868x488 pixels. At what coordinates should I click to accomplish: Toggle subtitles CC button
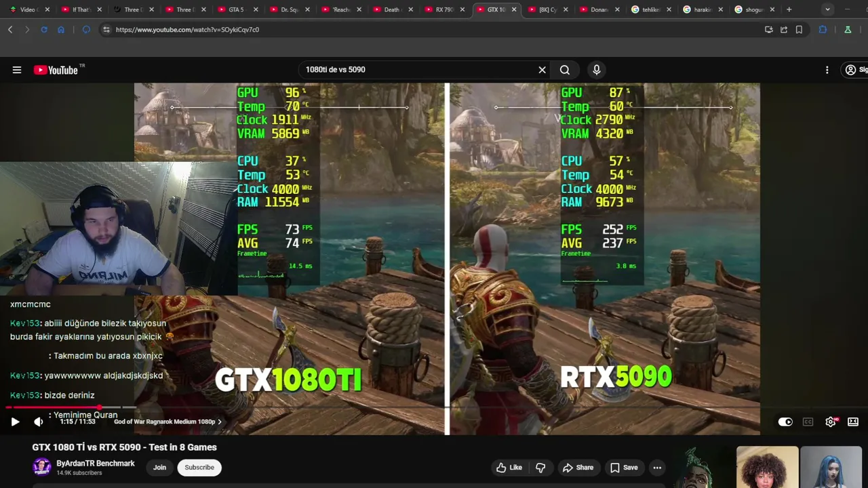[x=808, y=422]
